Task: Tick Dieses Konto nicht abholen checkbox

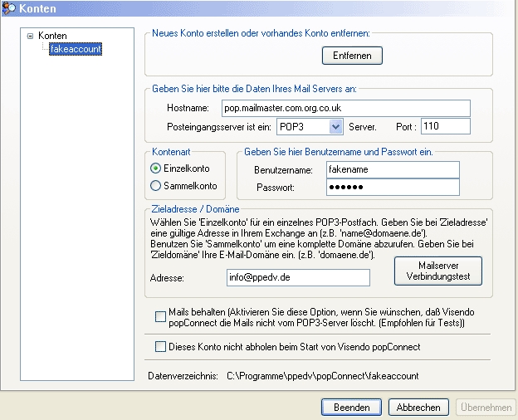Action: pyautogui.click(x=161, y=346)
